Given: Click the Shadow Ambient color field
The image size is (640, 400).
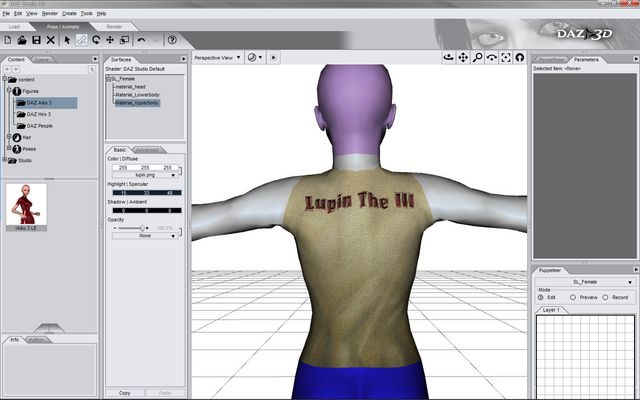Looking at the screenshot, I should point(147,211).
